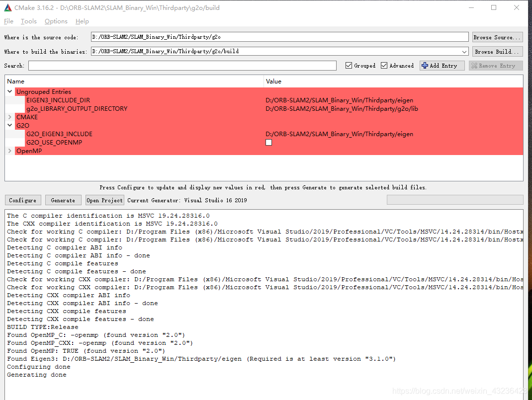The width and height of the screenshot is (532, 400).
Task: Click the EIGEN3_INCLUDE_DIR value cell
Action: (339, 100)
